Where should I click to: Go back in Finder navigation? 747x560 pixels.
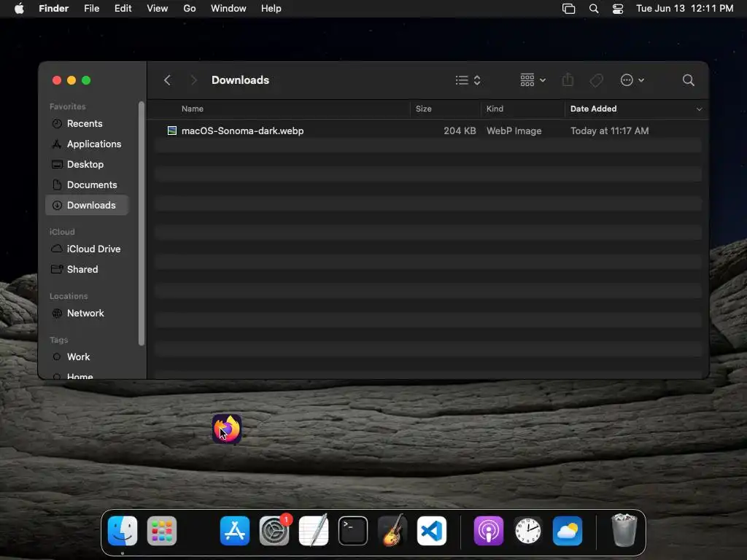click(167, 80)
